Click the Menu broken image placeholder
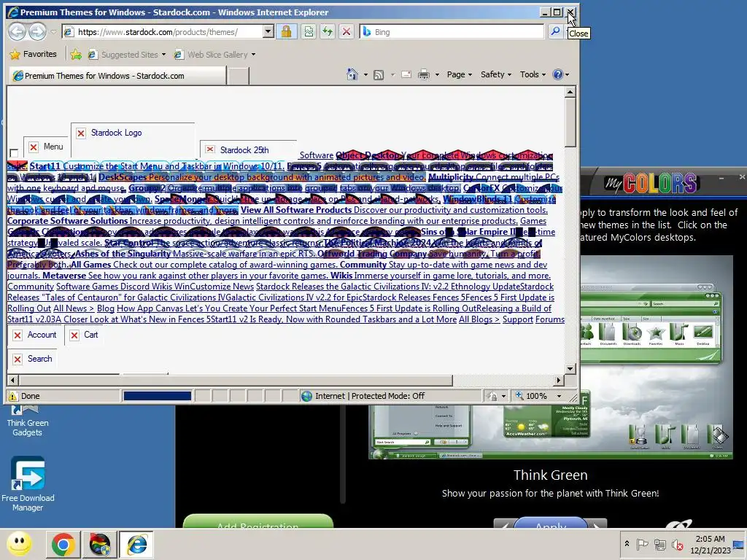747x560 pixels. [x=46, y=147]
